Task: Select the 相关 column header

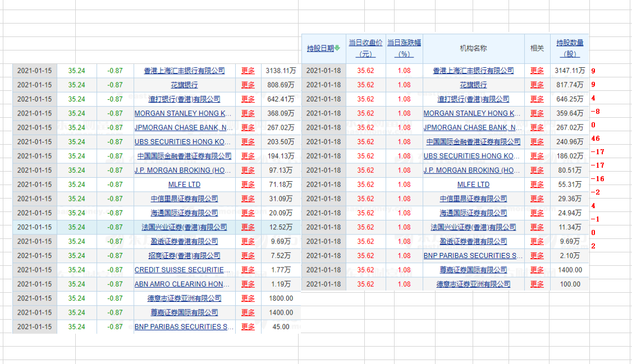Action: pyautogui.click(x=537, y=48)
